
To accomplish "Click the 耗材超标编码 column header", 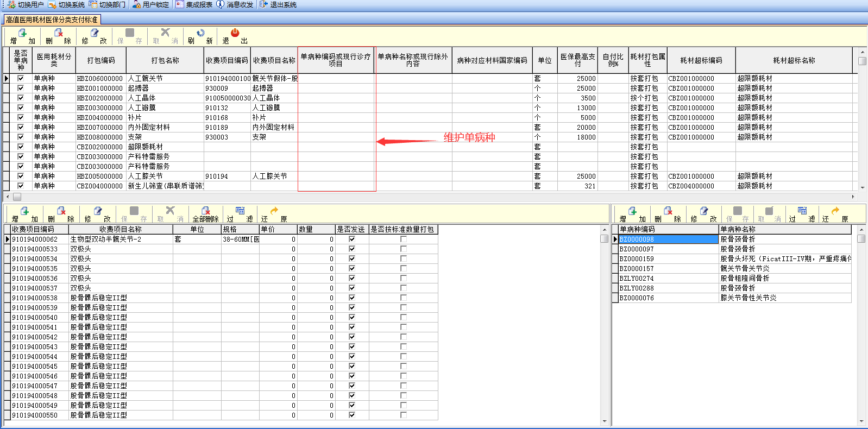I will (x=701, y=60).
